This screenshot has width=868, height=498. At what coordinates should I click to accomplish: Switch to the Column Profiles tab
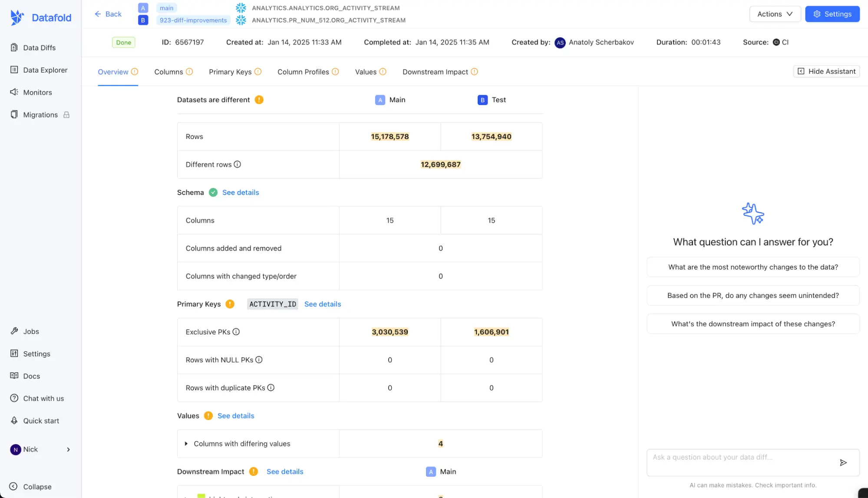click(303, 72)
